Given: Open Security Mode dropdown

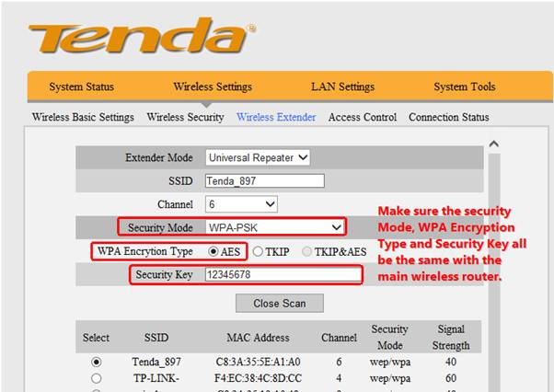Looking at the screenshot, I should point(274,227).
